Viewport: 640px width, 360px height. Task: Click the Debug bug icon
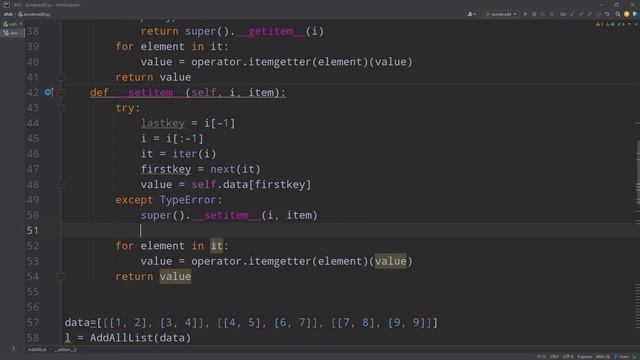click(534, 14)
